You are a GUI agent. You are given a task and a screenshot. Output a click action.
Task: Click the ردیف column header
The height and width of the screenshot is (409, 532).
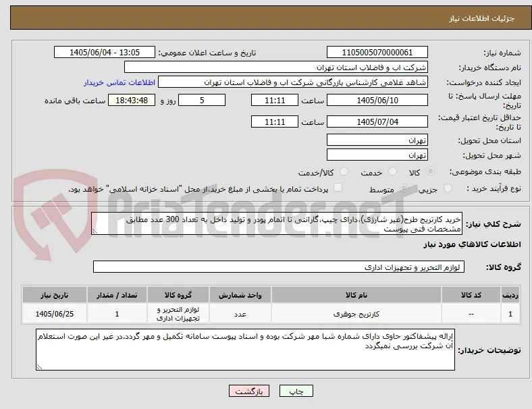coord(510,295)
